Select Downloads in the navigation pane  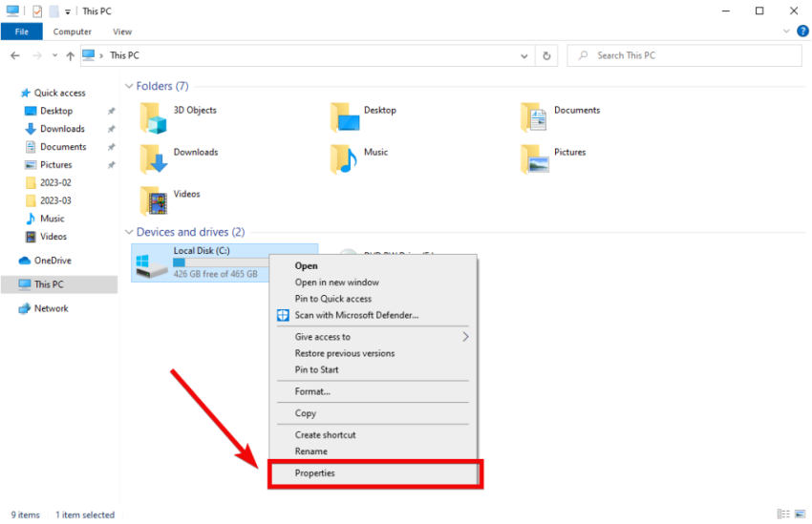tap(62, 129)
